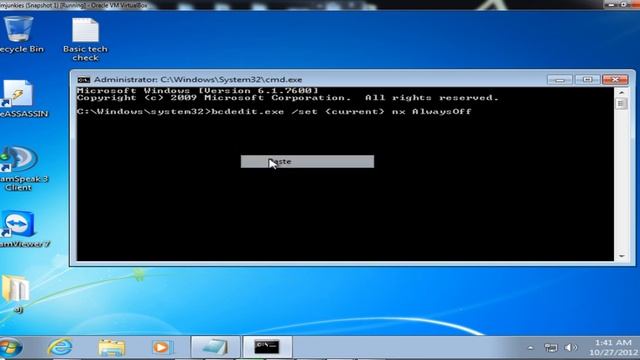The image size is (640, 360).
Task: Select the TeamSpeak 3 Client shortcut
Action: (x=20, y=169)
